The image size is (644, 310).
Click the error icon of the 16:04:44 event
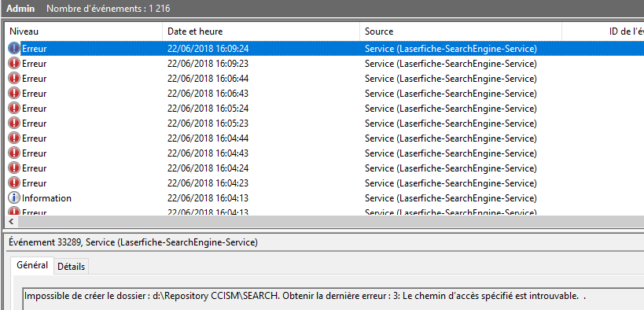pos(14,138)
